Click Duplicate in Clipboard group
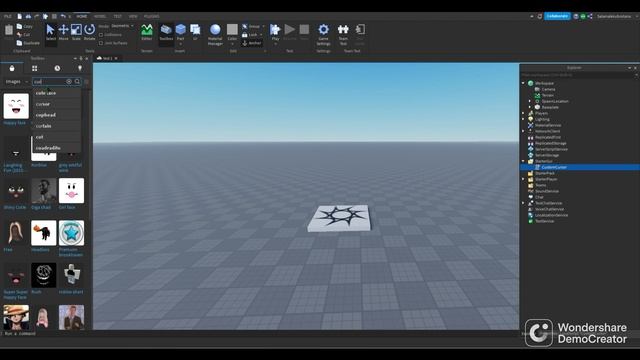 click(x=28, y=43)
